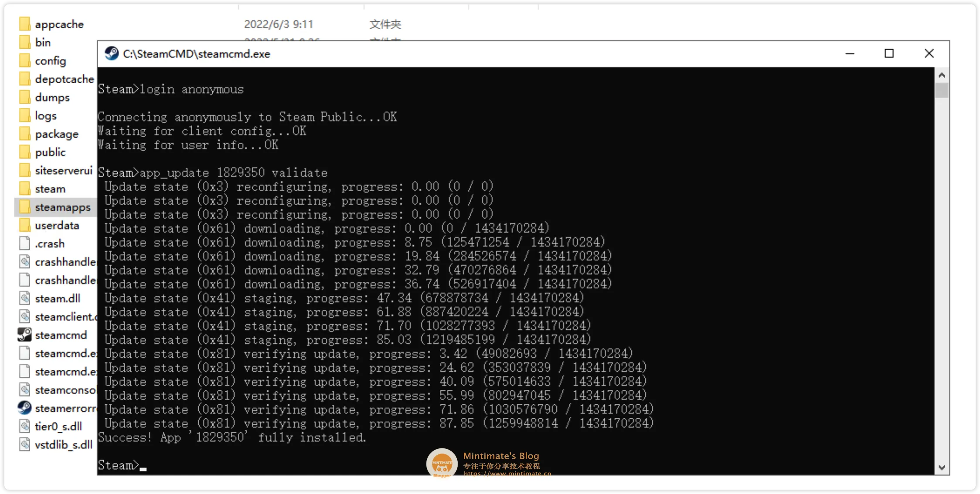
Task: Click the downloading progress 36.74 line
Action: [358, 284]
